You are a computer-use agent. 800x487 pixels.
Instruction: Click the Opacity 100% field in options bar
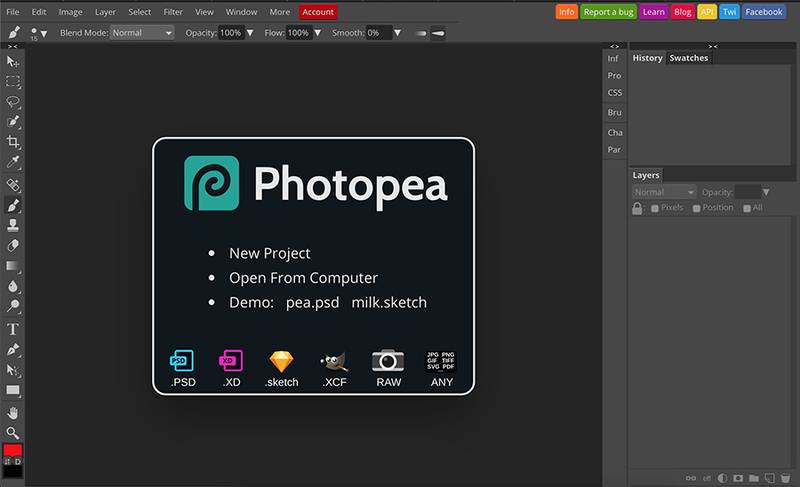pos(231,33)
